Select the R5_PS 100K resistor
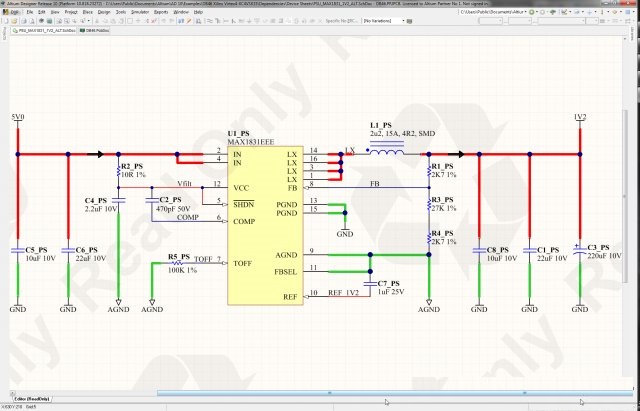The image size is (640, 411). pyautogui.click(x=177, y=263)
